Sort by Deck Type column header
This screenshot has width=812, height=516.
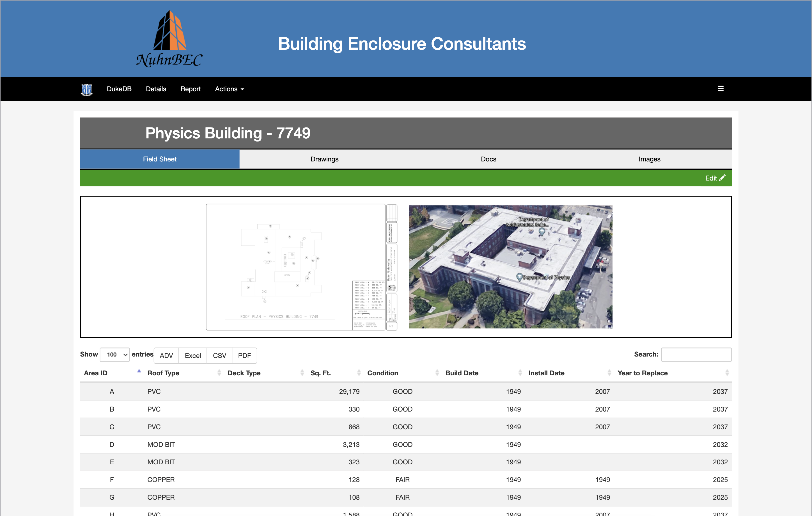pyautogui.click(x=244, y=373)
